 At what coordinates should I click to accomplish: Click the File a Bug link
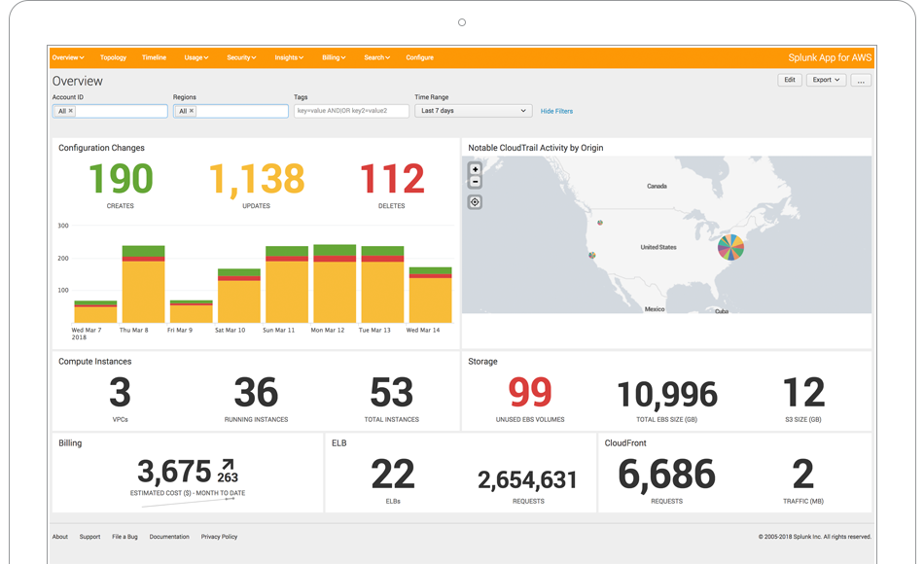[124, 537]
